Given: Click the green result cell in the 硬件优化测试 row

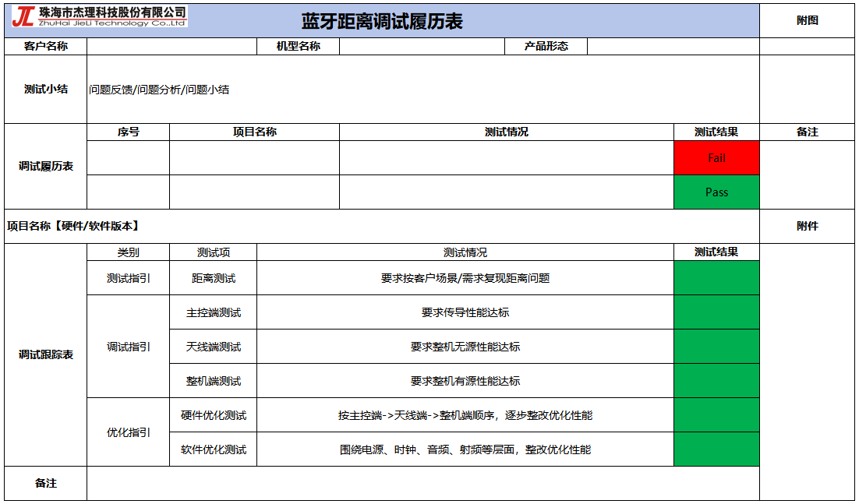Looking at the screenshot, I should point(716,415).
